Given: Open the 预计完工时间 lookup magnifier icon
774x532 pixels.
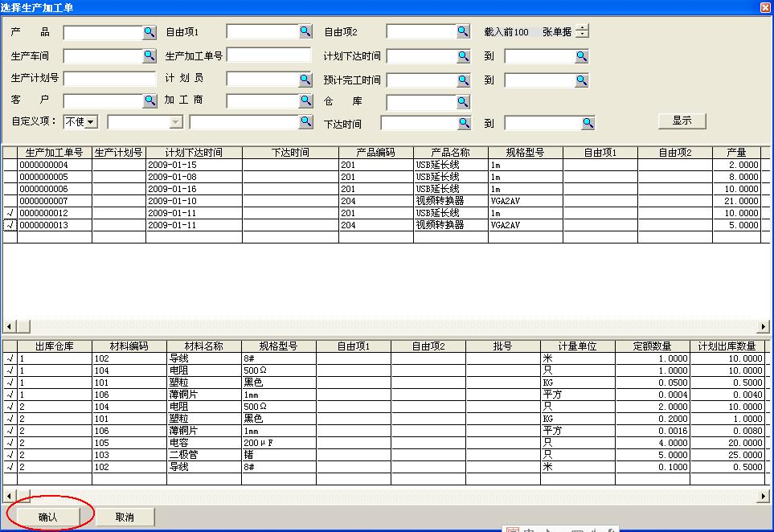Looking at the screenshot, I should [465, 78].
